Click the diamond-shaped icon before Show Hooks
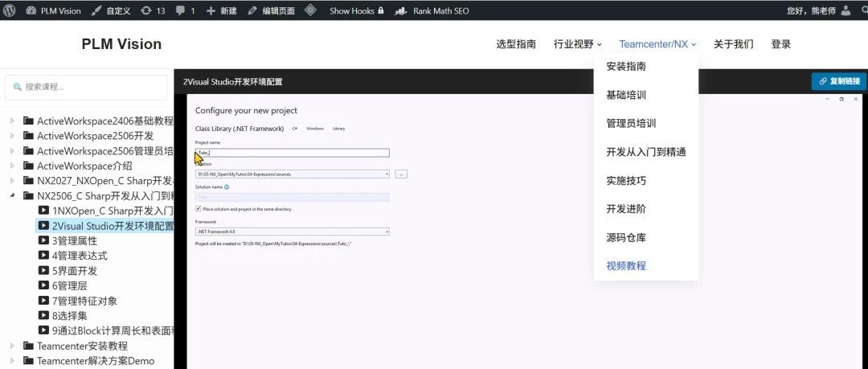The height and width of the screenshot is (369, 868). pos(310,10)
